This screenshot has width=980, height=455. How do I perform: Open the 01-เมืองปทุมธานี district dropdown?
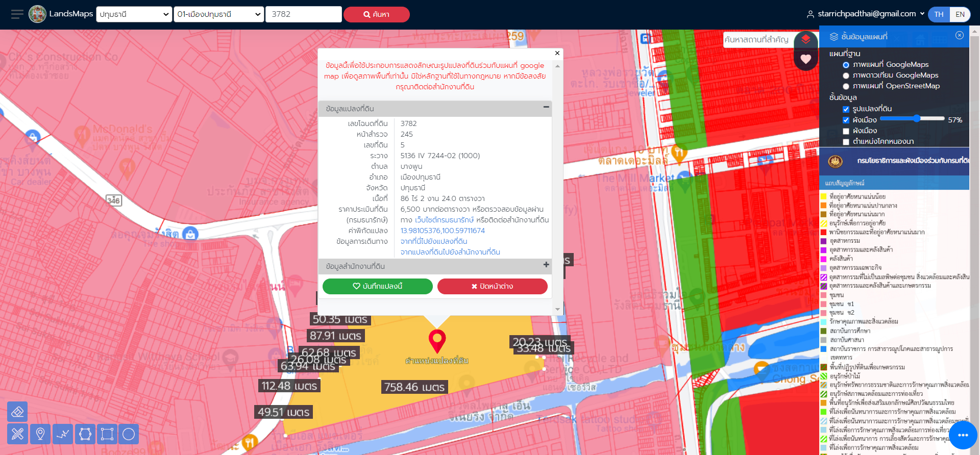tap(218, 14)
